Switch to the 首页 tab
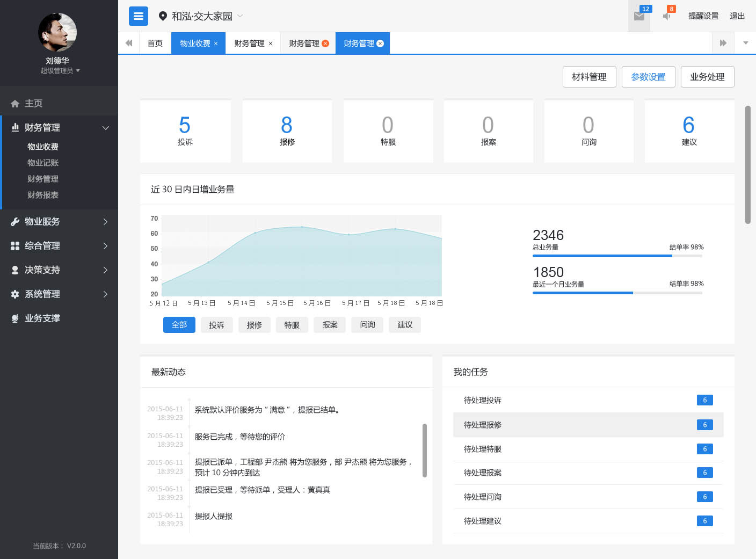This screenshot has width=756, height=559. (x=155, y=43)
